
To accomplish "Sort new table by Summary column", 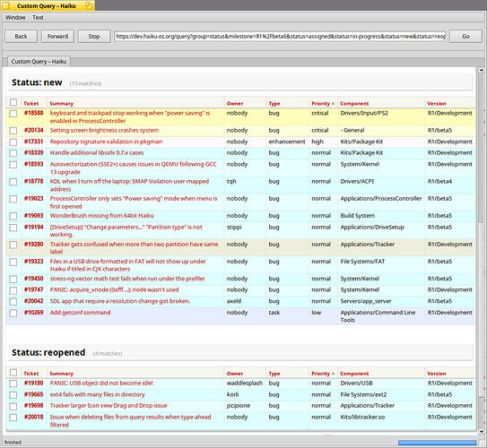I will coord(62,104).
